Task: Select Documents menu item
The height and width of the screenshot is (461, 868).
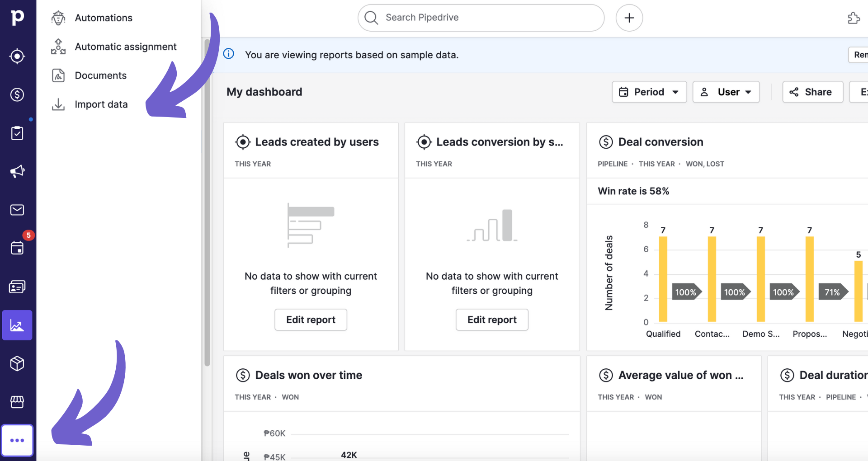Action: coord(101,75)
